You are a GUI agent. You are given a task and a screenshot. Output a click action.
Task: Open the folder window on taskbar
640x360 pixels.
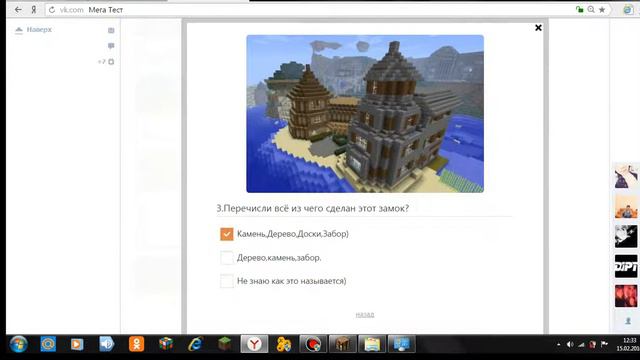[x=372, y=344]
